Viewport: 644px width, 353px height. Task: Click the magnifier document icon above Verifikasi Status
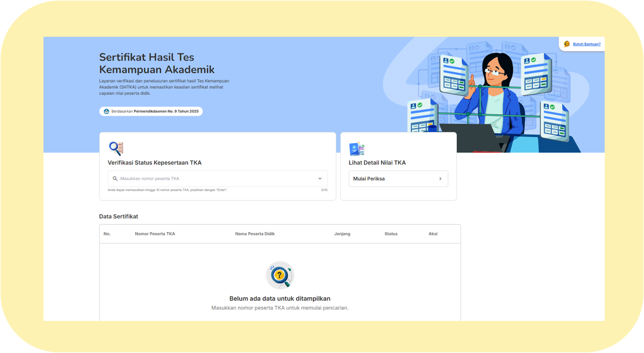[x=116, y=149]
